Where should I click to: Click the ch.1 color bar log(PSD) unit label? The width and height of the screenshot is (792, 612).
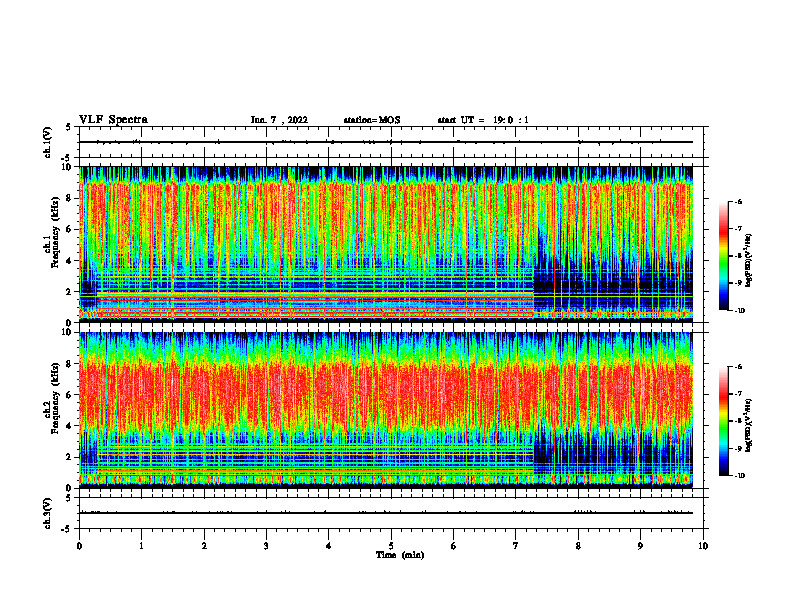pos(750,261)
